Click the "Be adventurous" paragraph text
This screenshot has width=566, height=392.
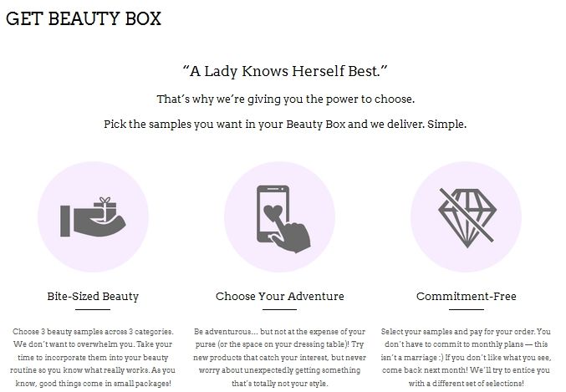280,357
